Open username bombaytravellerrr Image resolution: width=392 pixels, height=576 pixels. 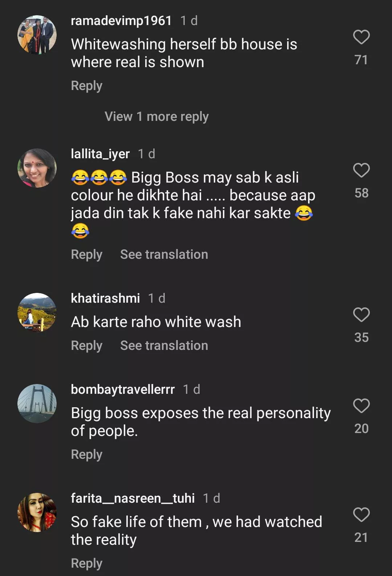123,389
